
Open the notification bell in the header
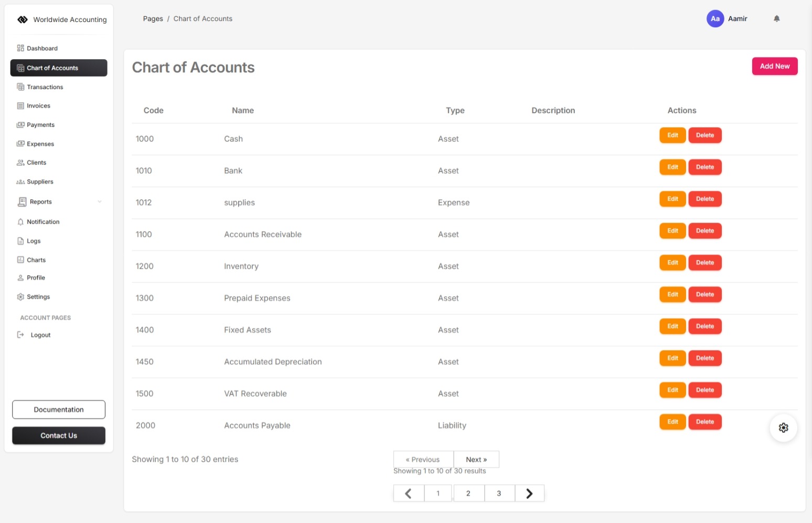point(776,18)
